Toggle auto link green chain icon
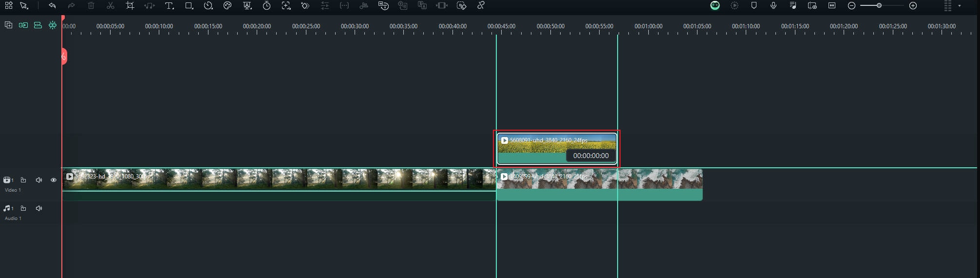The width and height of the screenshot is (980, 278). click(23, 25)
